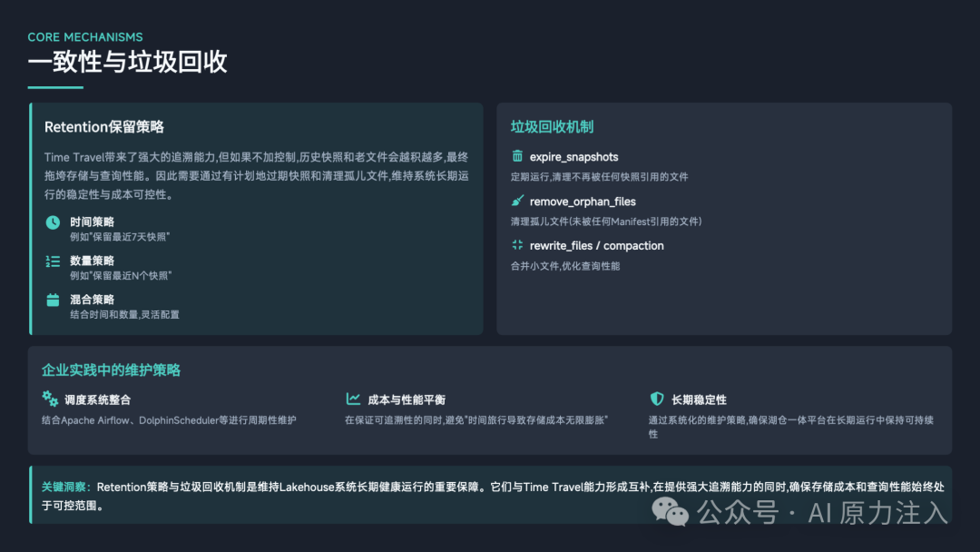The width and height of the screenshot is (980, 552).
Task: Click the 企业实践中的维护策略 heading
Action: click(112, 370)
